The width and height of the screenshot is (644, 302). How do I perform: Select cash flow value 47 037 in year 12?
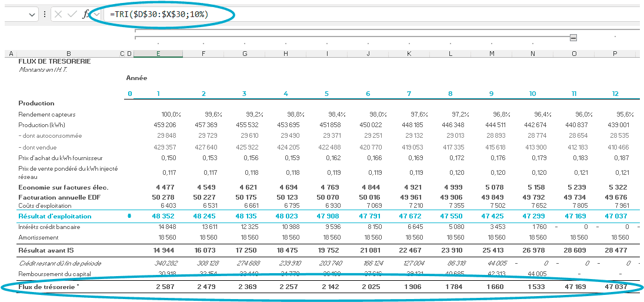(x=616, y=287)
